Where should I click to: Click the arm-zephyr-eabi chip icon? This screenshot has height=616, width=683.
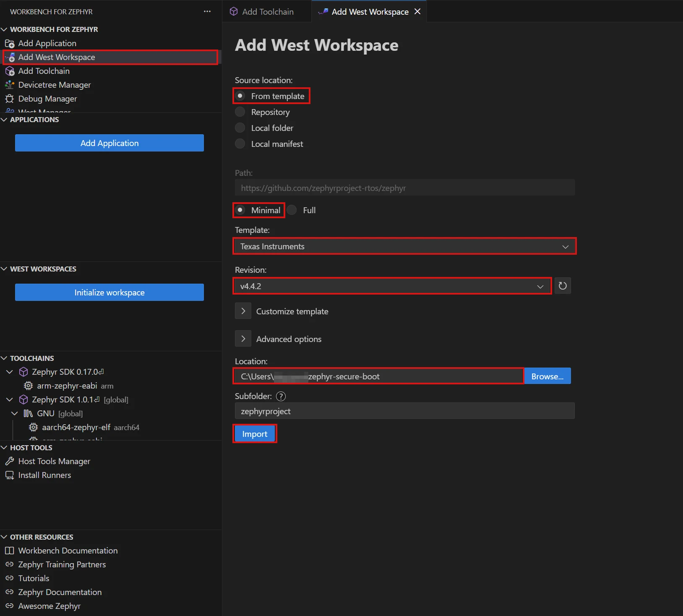(29, 386)
